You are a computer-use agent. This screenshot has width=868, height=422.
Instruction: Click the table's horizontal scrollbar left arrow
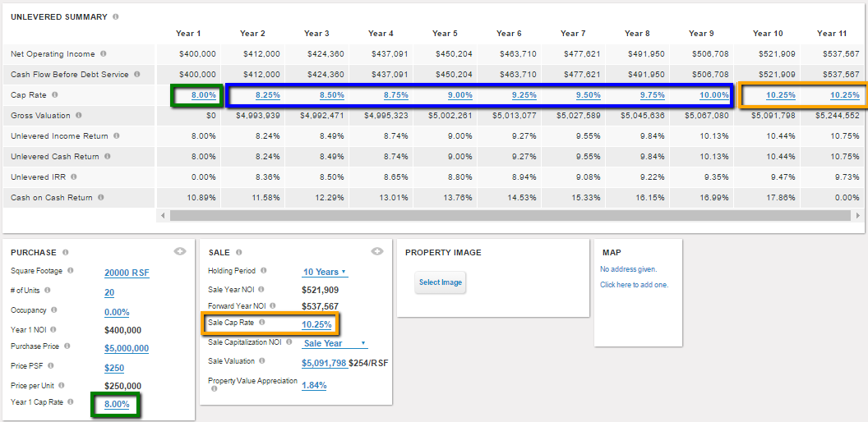tap(162, 215)
